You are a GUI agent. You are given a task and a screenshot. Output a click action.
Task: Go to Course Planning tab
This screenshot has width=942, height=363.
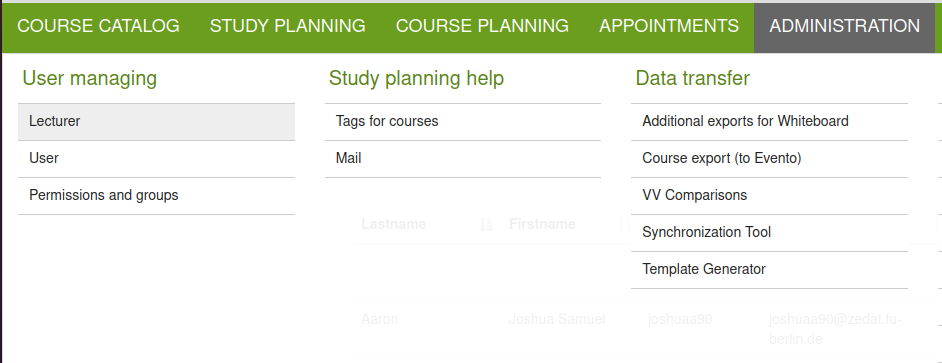[482, 26]
